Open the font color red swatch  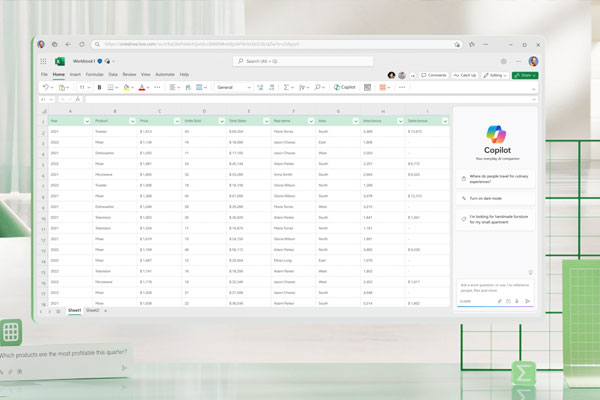click(142, 87)
